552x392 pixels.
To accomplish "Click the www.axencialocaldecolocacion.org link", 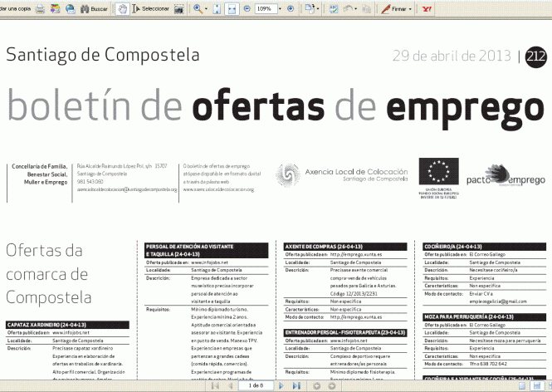I will [218, 189].
